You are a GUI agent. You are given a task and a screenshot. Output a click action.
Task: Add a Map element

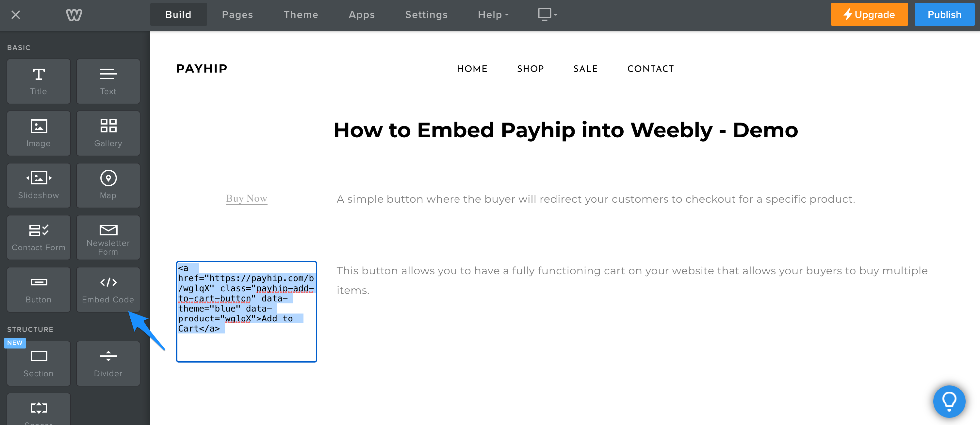(x=108, y=185)
